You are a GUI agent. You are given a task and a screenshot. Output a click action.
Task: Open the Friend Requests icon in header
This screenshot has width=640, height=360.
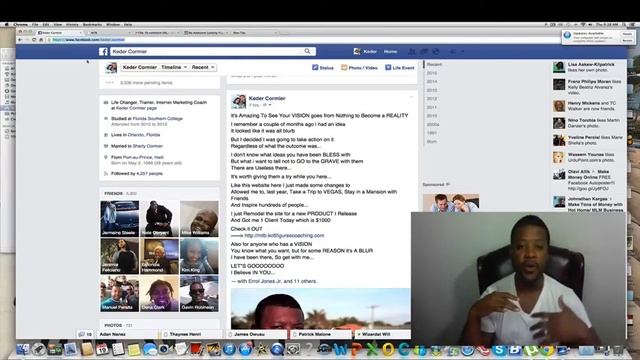(412, 51)
